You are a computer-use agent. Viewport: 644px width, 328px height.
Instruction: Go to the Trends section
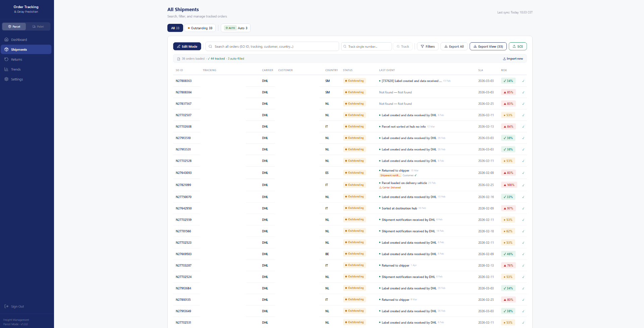click(x=16, y=69)
